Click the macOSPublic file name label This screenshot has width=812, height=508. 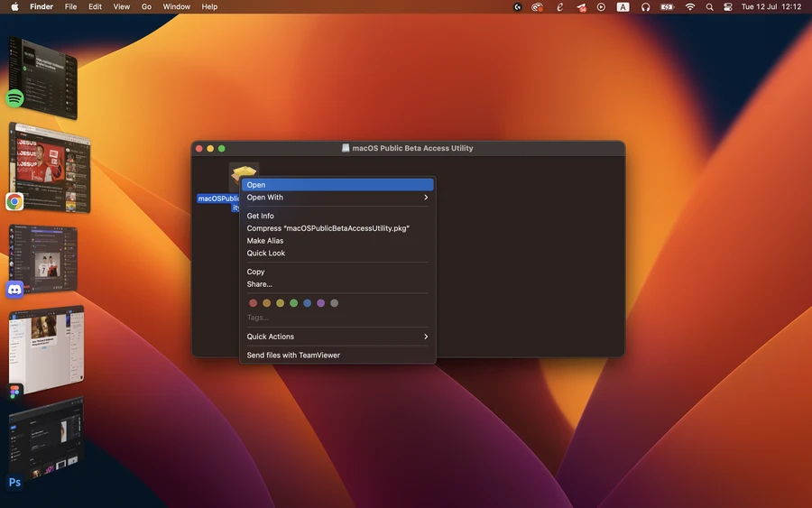218,199
